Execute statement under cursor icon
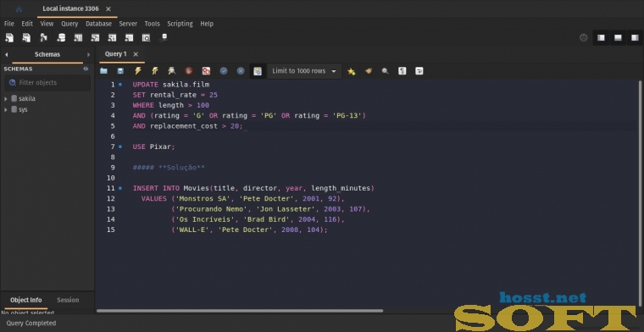644x332 pixels. tap(155, 71)
